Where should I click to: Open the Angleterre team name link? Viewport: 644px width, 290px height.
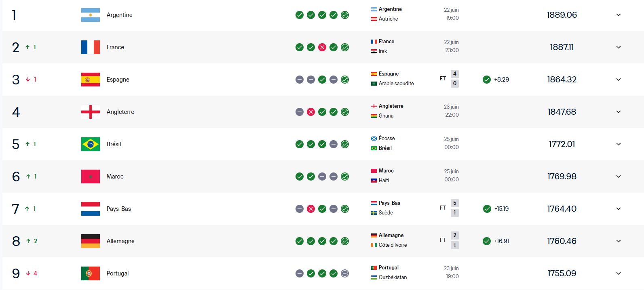(120, 112)
